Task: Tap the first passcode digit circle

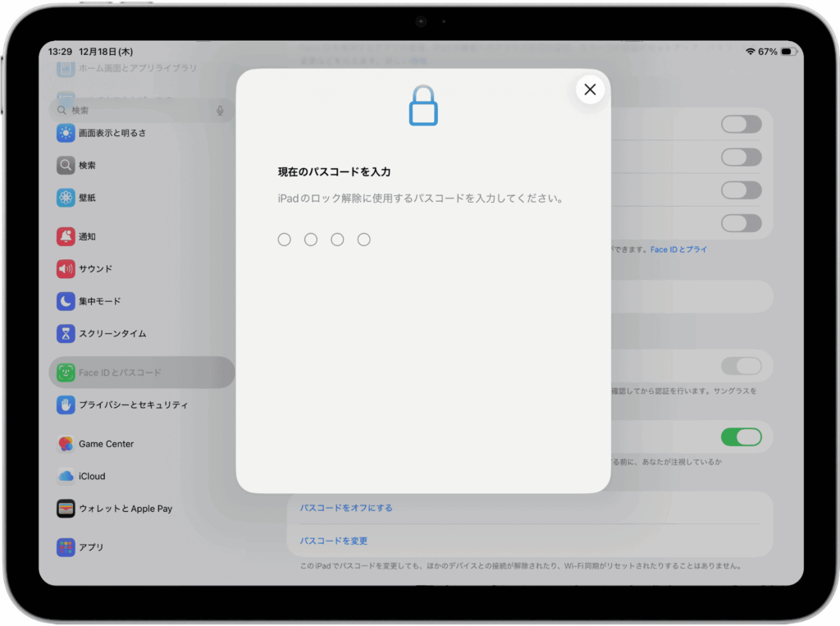Action: (x=284, y=240)
